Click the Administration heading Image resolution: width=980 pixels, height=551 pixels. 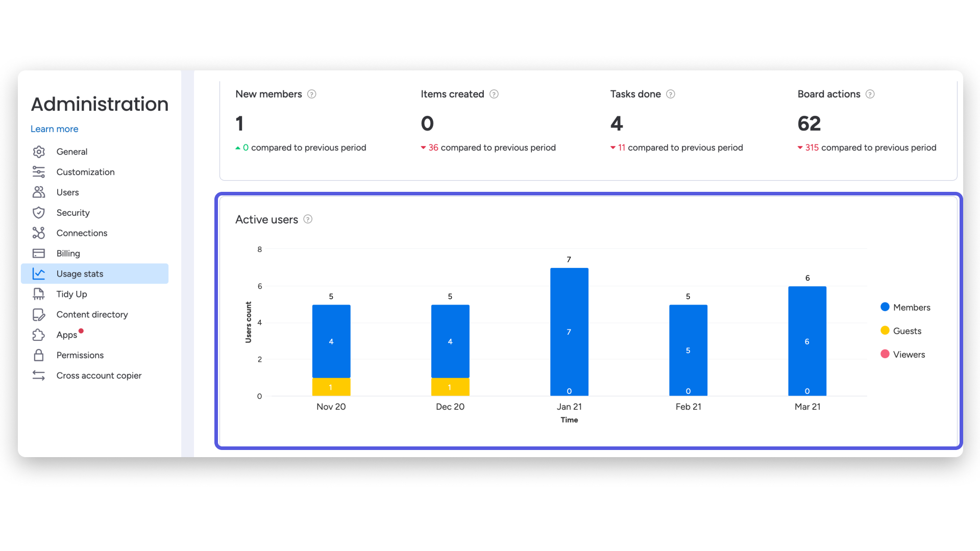(x=100, y=104)
